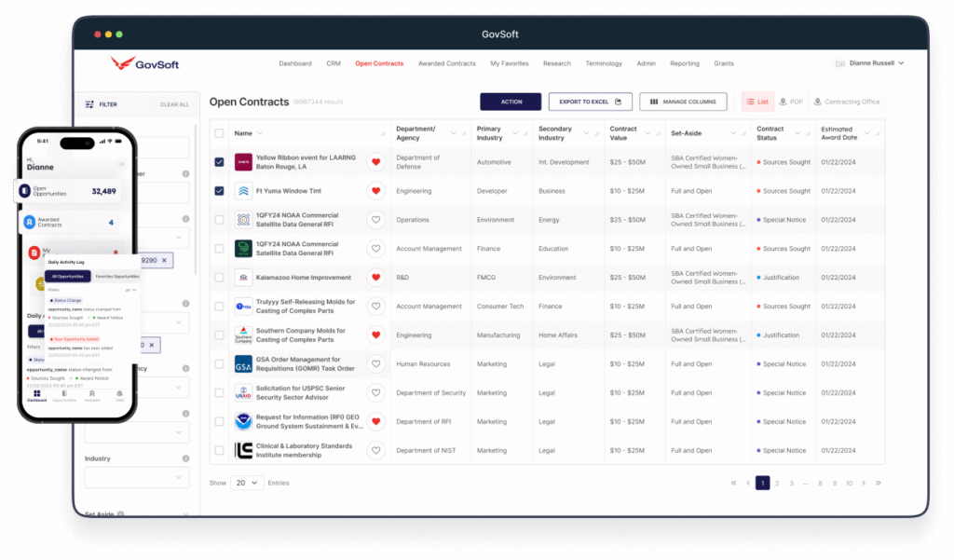Uncheck the Yellow Ribbon event row
Viewport: 954px width, 560px height.
pyautogui.click(x=219, y=162)
